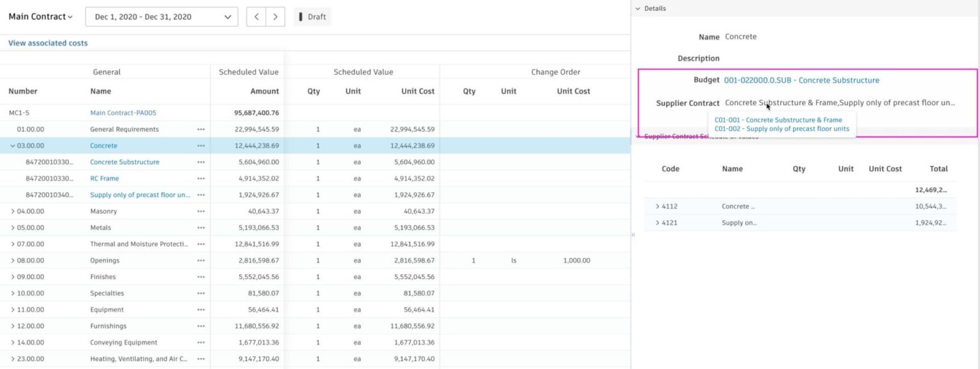Viewport: 980px width, 369px height.
Task: Collapse the Details section
Action: tap(638, 8)
